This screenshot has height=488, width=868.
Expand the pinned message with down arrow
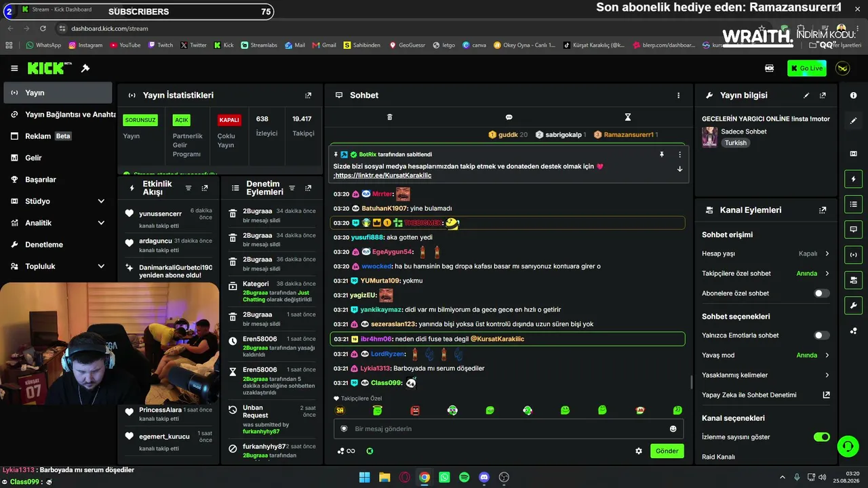679,169
